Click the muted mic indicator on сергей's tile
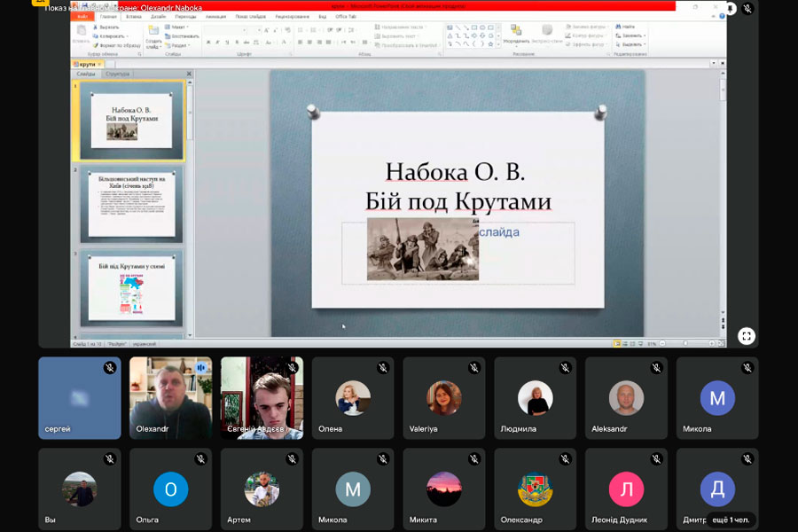798x532 pixels. [110, 367]
